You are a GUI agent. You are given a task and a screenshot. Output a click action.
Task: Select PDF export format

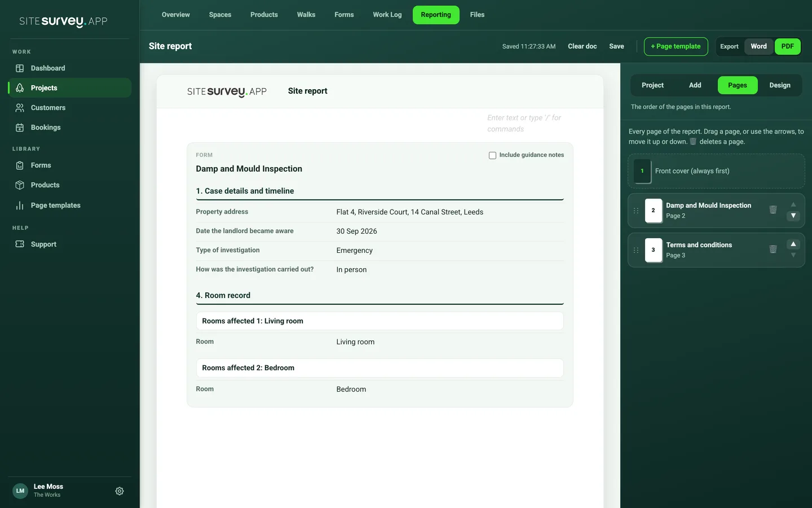tap(788, 46)
